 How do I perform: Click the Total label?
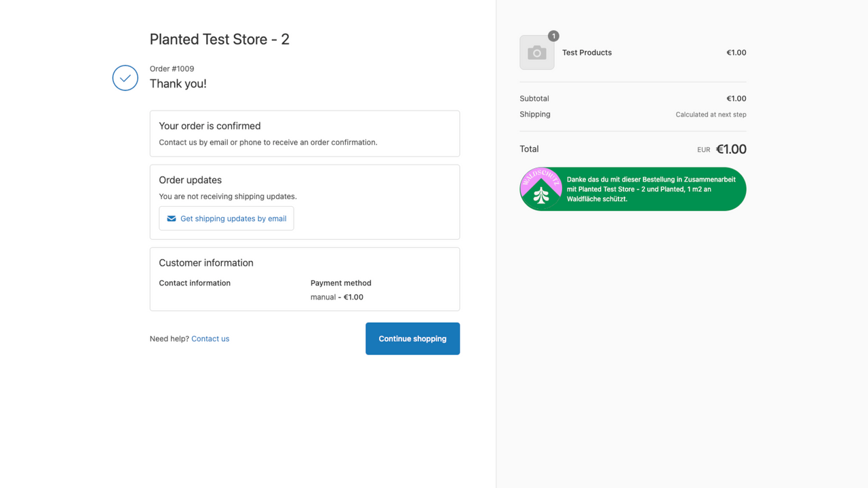529,149
